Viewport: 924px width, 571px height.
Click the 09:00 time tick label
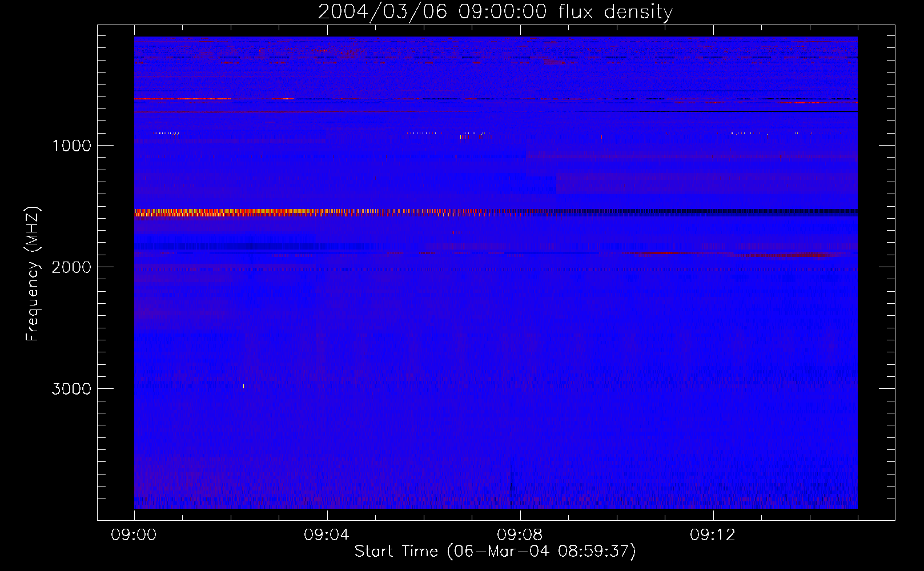(134, 535)
